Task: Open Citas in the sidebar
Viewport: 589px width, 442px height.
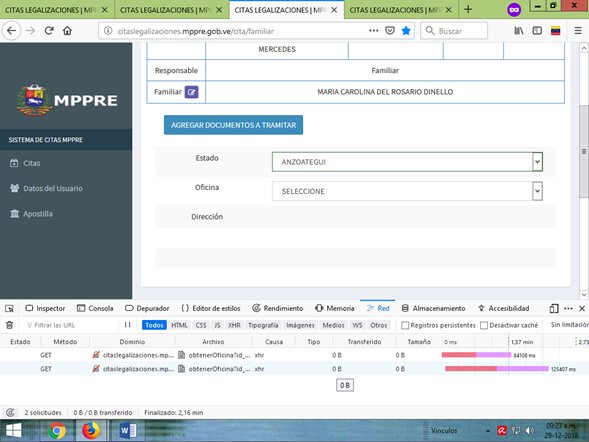Action: (x=32, y=163)
